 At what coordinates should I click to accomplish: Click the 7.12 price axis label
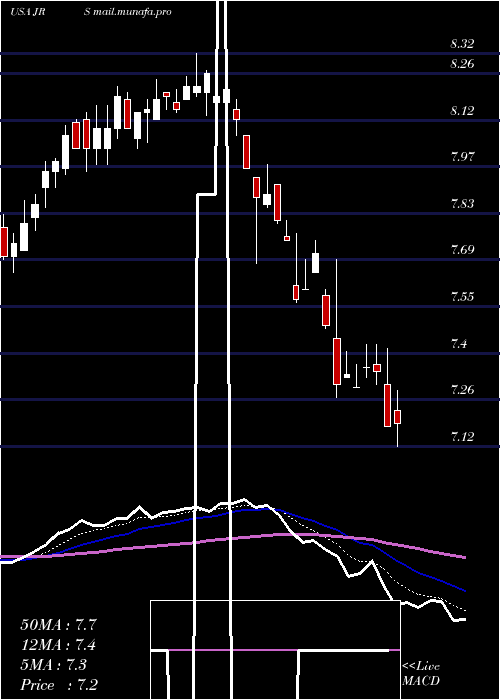coord(462,437)
